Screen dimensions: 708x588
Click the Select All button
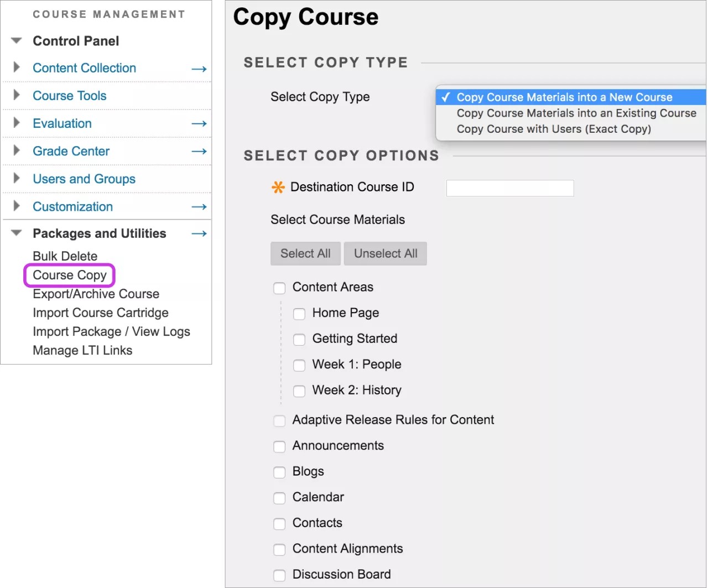[305, 253]
